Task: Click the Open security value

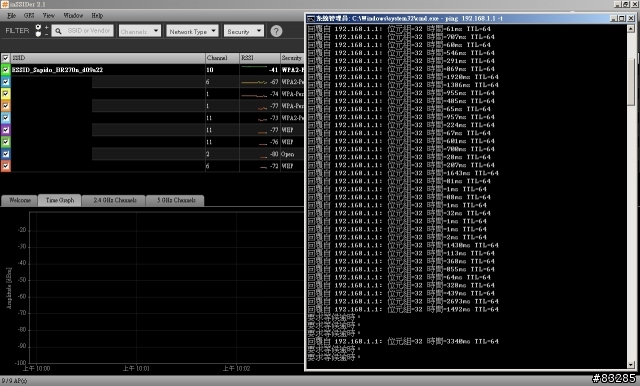Action: [287, 154]
